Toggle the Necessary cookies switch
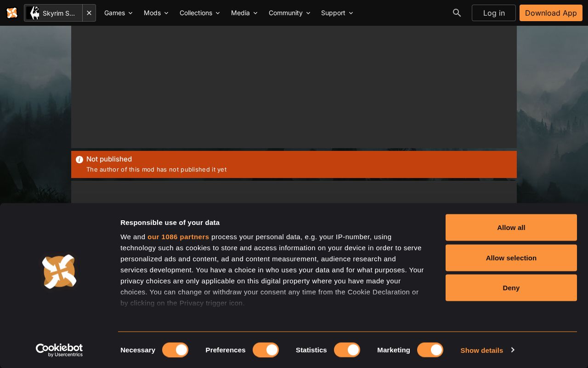Image resolution: width=588 pixels, height=368 pixels. coord(175,350)
